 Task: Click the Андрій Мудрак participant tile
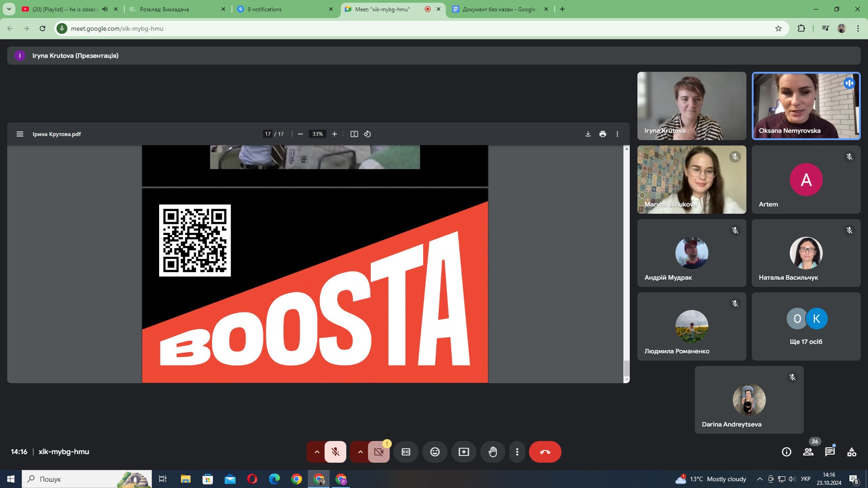pos(692,253)
